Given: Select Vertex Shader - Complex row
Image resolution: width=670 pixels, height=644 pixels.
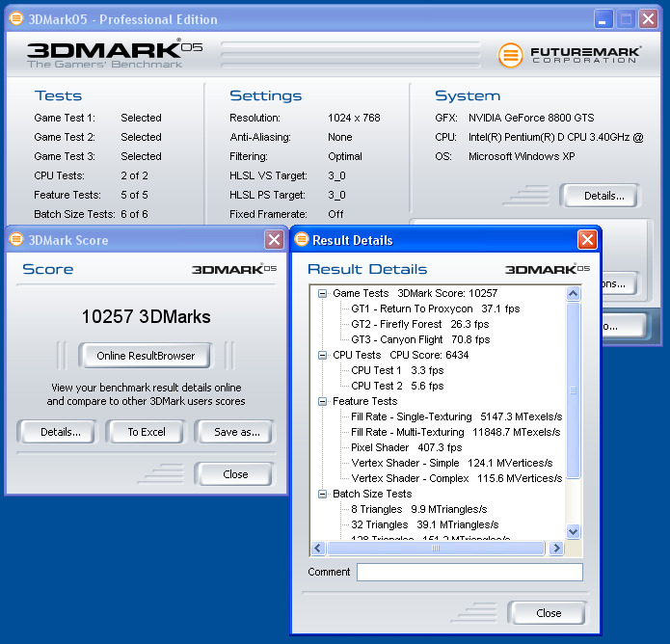Looking at the screenshot, I should pyautogui.click(x=456, y=478).
